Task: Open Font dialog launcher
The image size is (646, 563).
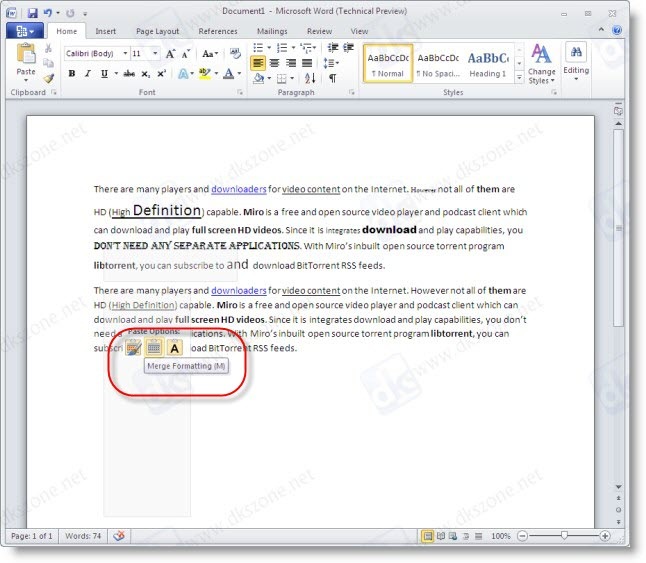Action: (240, 92)
